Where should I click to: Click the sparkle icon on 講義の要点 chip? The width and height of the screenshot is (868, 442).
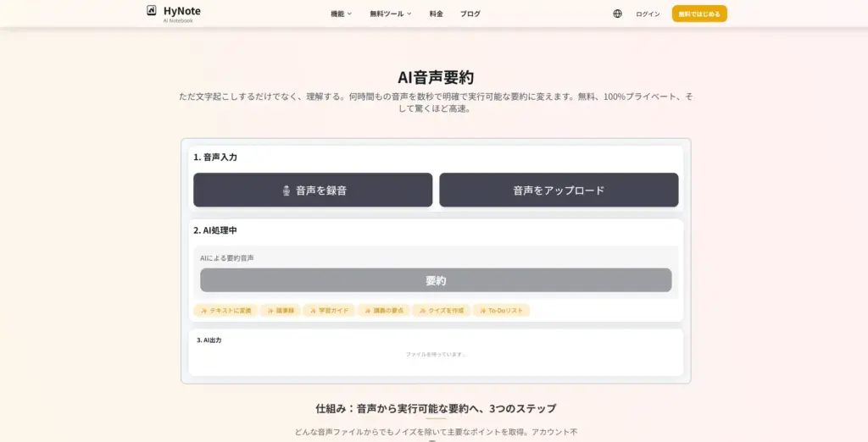click(x=367, y=311)
